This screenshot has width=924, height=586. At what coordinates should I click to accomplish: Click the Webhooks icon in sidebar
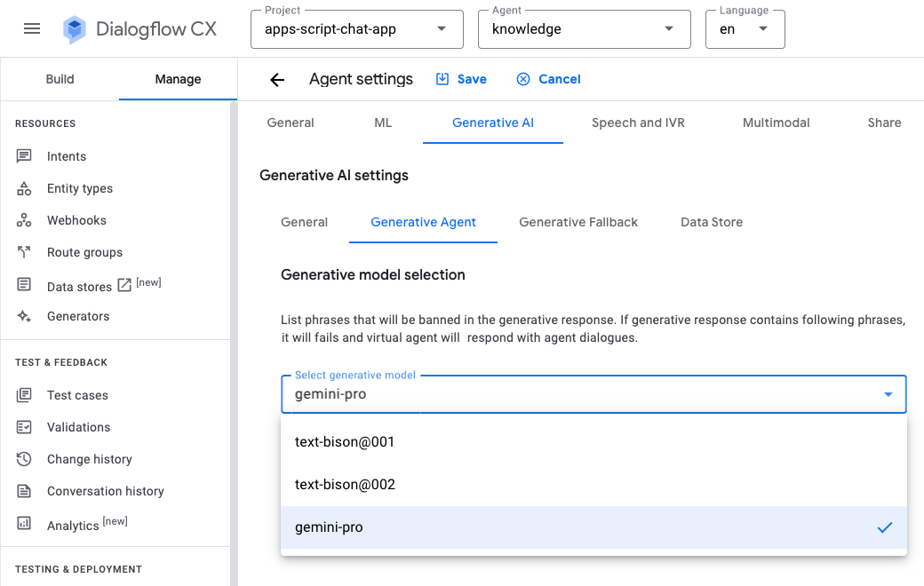click(24, 220)
